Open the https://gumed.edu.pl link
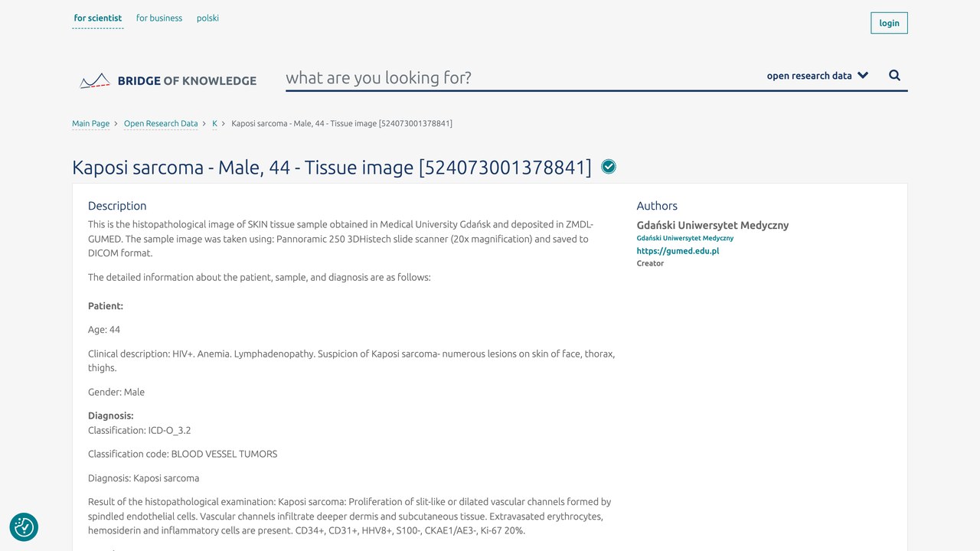980x551 pixels. [678, 251]
